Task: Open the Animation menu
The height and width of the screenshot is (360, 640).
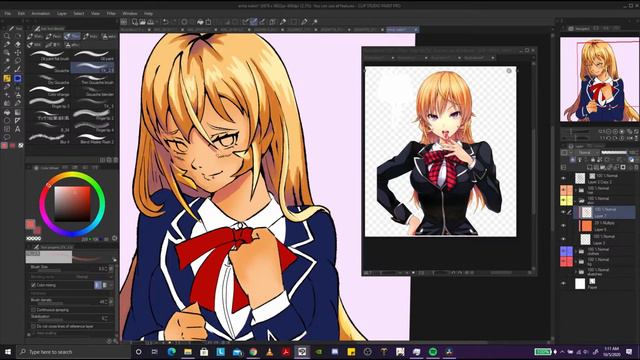Action: [x=41, y=13]
